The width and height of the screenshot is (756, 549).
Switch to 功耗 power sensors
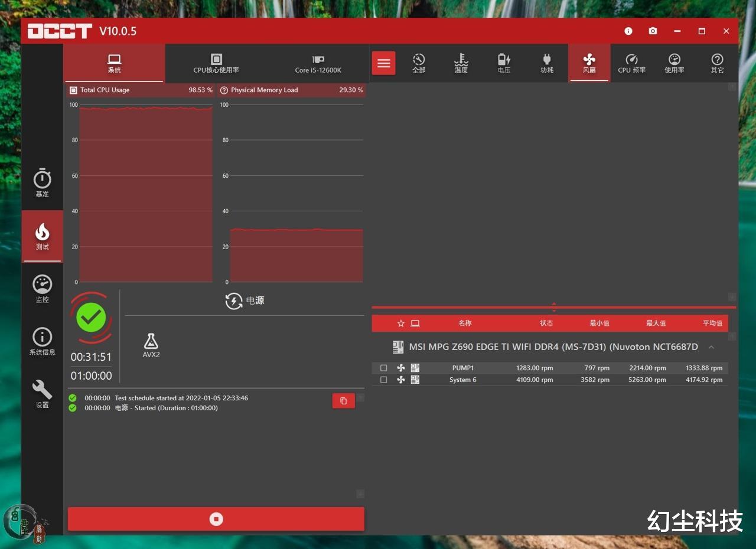[546, 63]
